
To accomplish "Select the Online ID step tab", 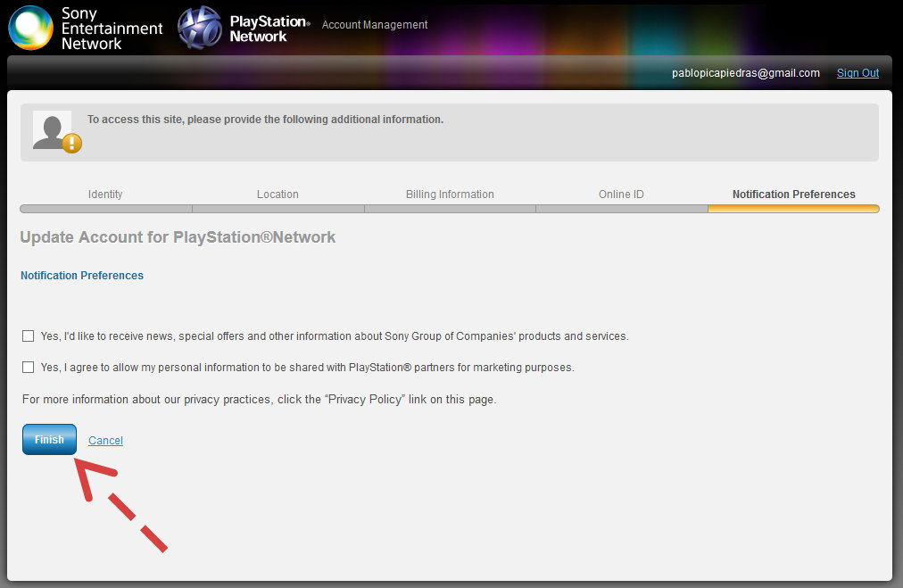I will [621, 195].
